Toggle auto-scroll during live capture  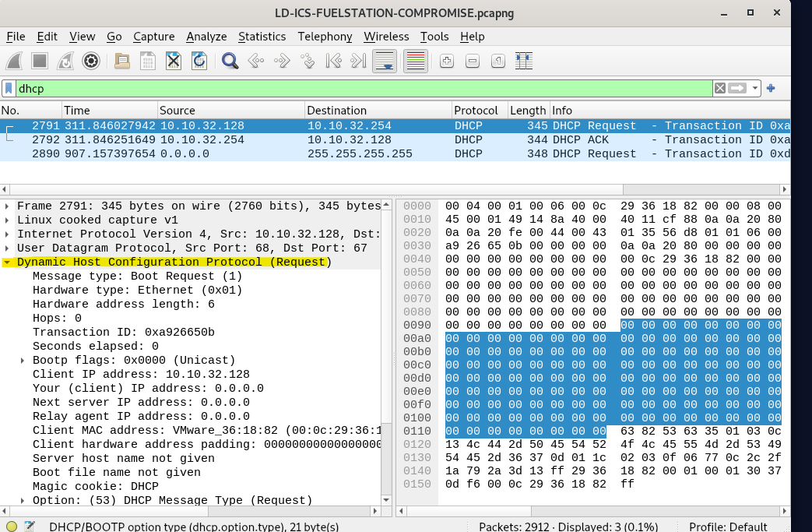pyautogui.click(x=383, y=61)
